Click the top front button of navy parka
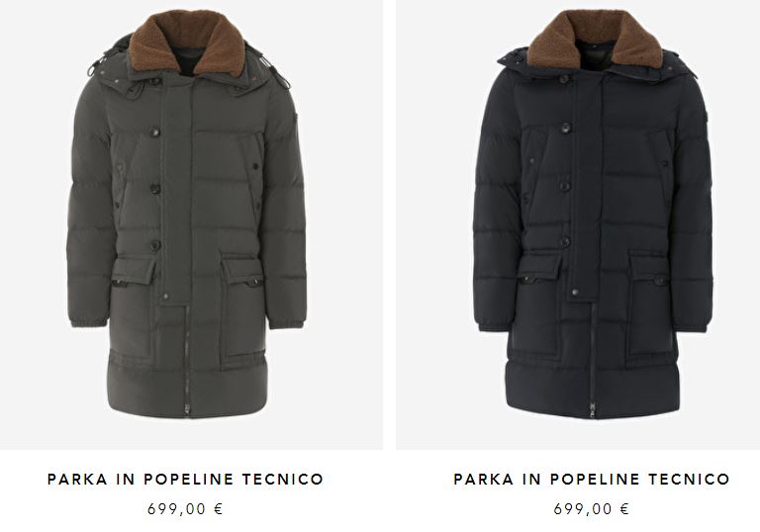 pos(565,128)
